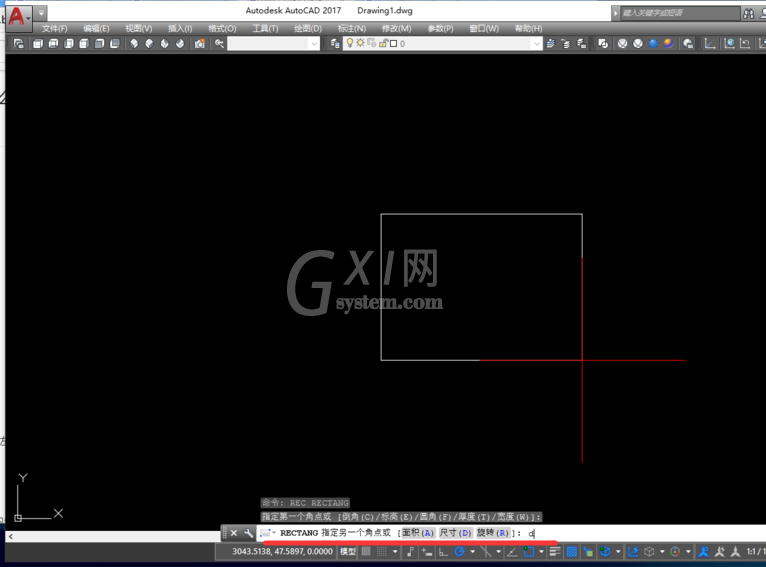Open the 帮助(H) menu
Image resolution: width=766 pixels, height=567 pixels.
(528, 29)
